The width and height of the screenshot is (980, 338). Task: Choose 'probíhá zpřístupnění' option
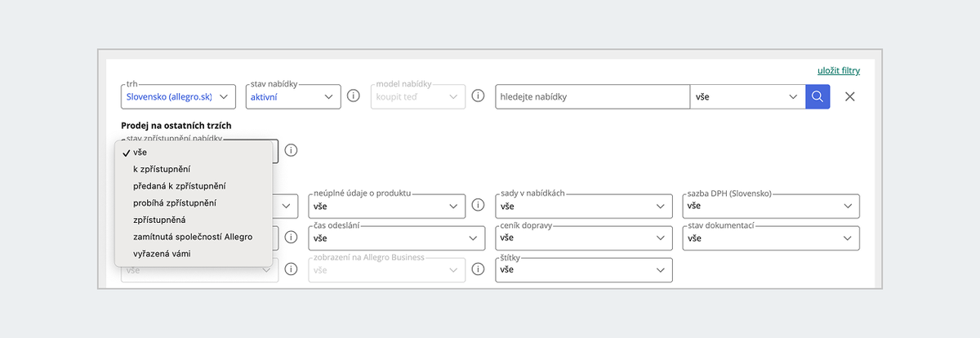coord(174,202)
